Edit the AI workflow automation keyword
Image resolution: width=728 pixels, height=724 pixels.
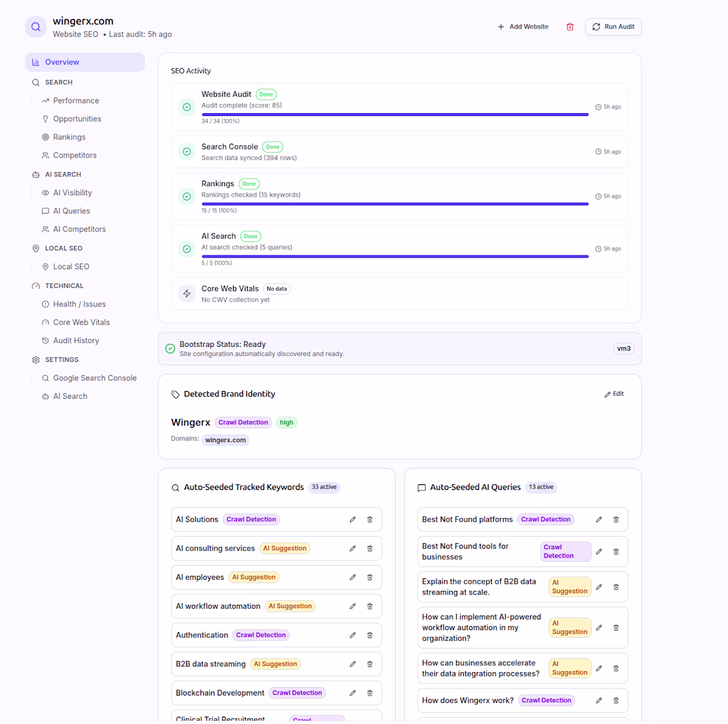click(353, 606)
